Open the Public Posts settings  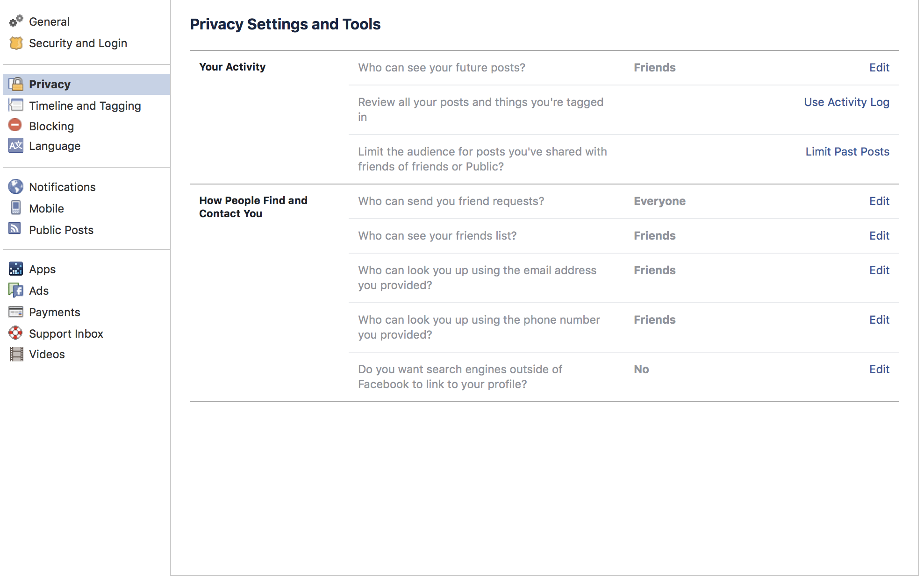(x=60, y=229)
